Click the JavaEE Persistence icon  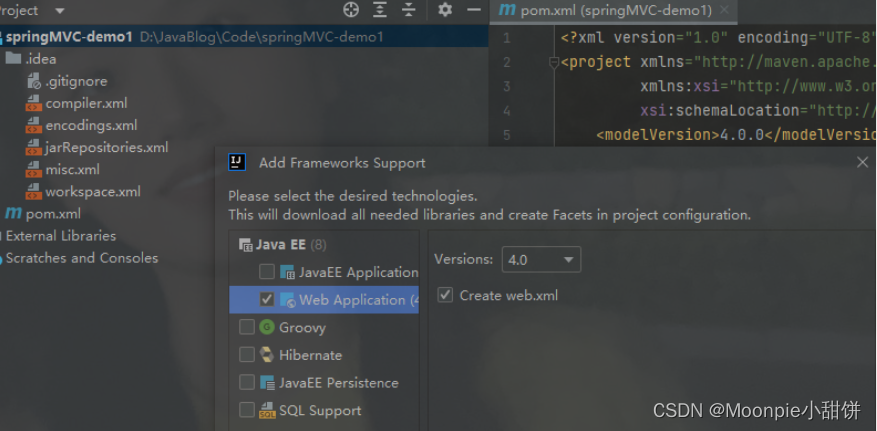point(267,383)
